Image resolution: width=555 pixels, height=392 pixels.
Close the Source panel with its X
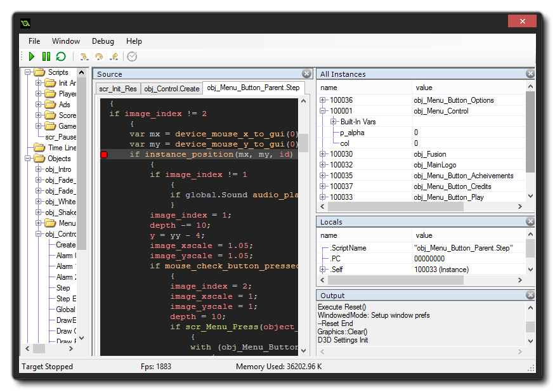click(x=306, y=74)
